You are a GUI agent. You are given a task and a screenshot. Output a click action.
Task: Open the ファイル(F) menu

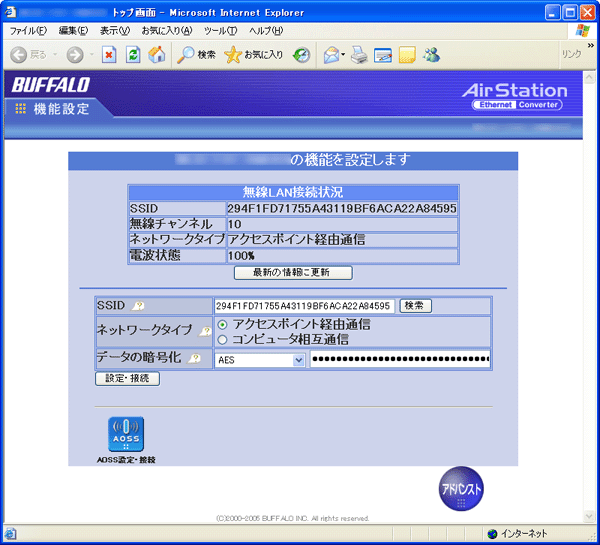[x=28, y=31]
